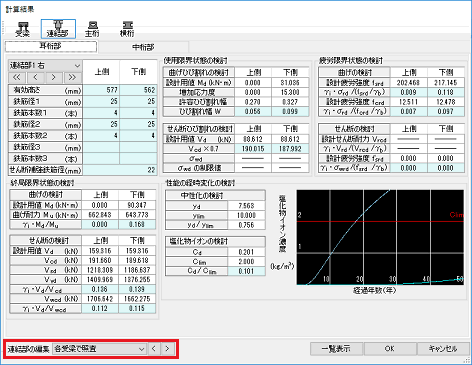The width and height of the screenshot is (472, 365).
Task: Click the 設計用値 Md value 31.036
Action: click(290, 82)
